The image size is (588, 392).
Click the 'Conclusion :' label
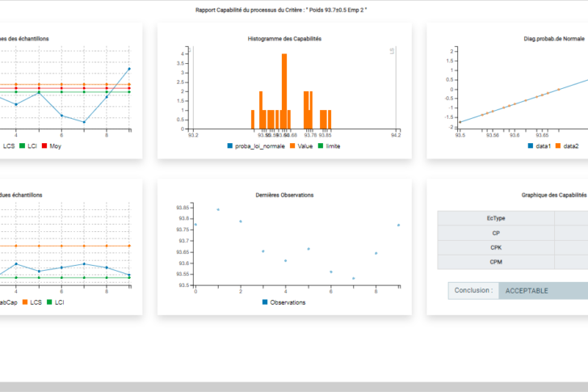click(x=473, y=290)
